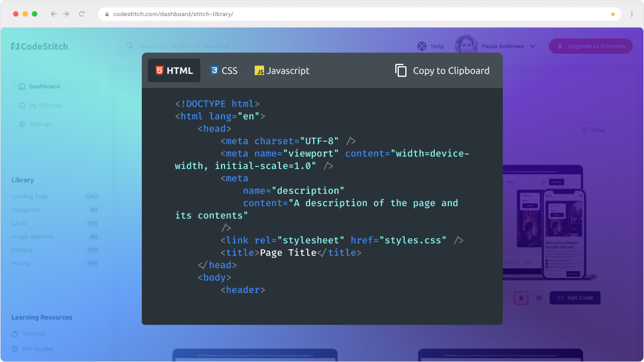
Task: Open Dashboard in the sidebar
Action: tap(44, 86)
